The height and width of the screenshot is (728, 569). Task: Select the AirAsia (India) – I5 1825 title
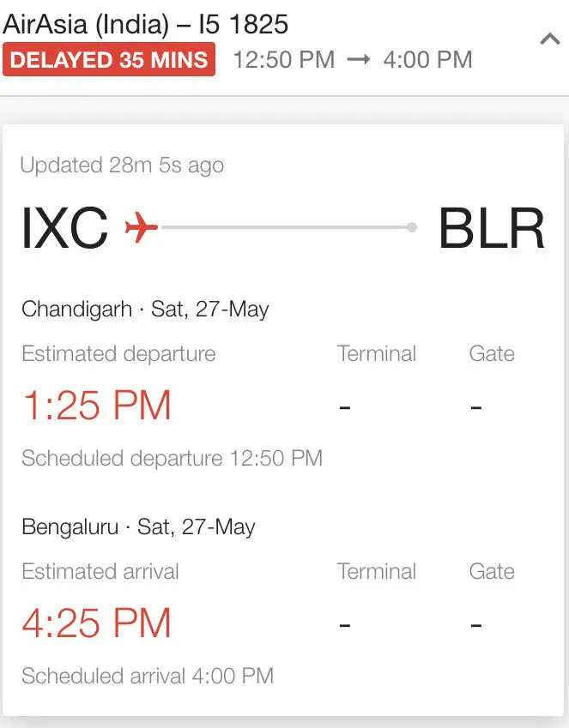tap(146, 23)
